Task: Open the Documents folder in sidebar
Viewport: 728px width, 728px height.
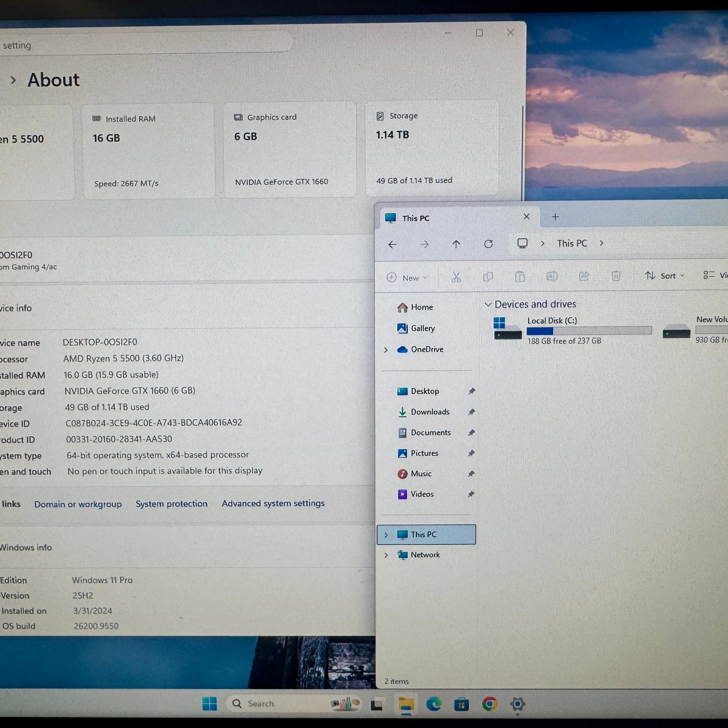Action: click(x=424, y=433)
